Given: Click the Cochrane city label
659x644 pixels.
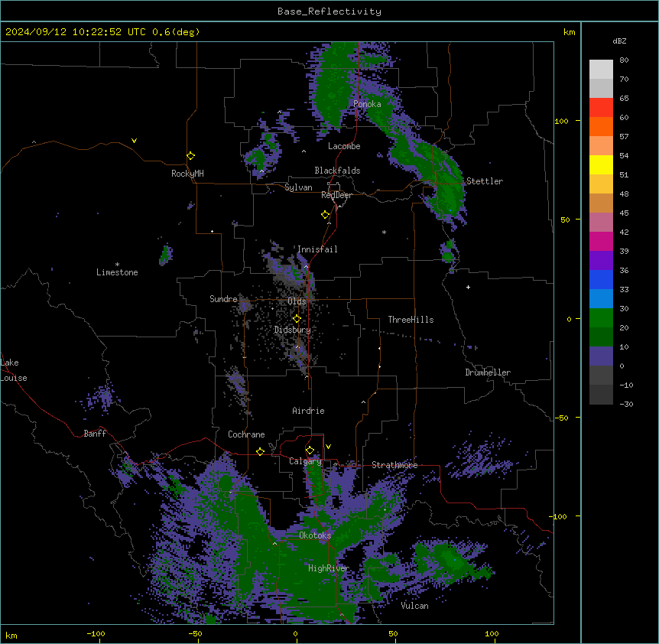Looking at the screenshot, I should click(246, 434).
